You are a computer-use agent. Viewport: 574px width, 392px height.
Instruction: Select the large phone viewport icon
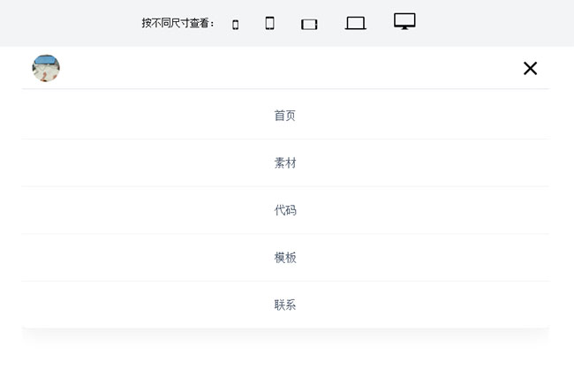coord(269,23)
